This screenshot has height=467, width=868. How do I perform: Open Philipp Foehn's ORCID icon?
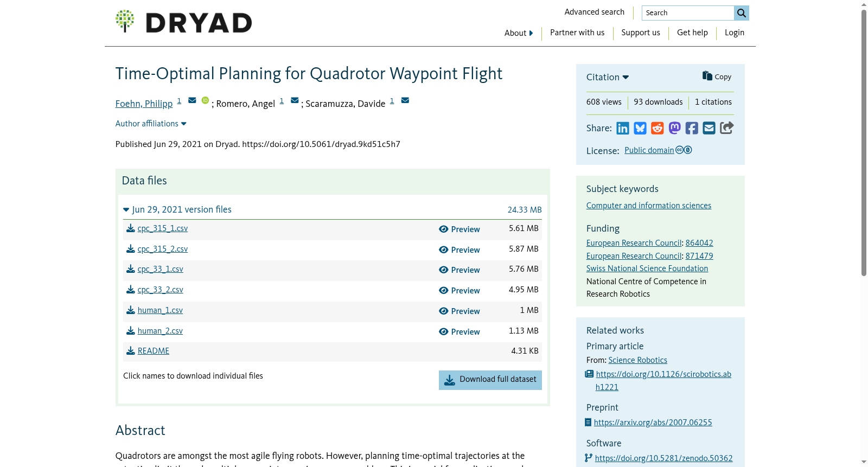205,100
